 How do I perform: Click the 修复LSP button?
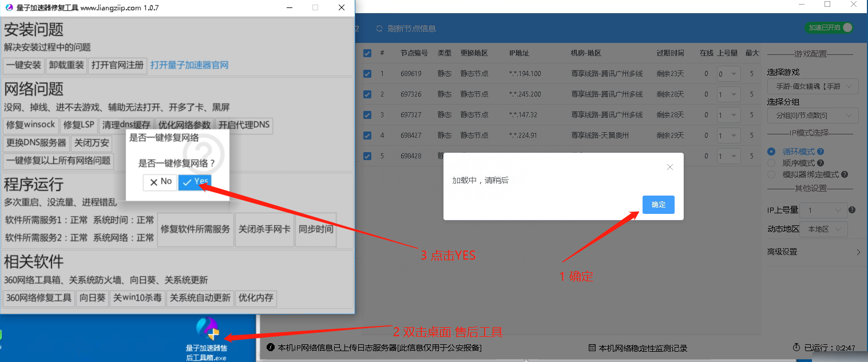coord(79,125)
